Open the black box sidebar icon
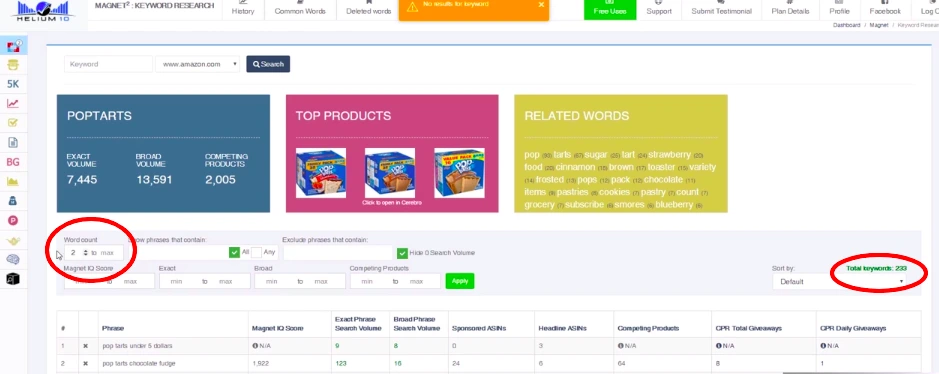 pyautogui.click(x=13, y=279)
